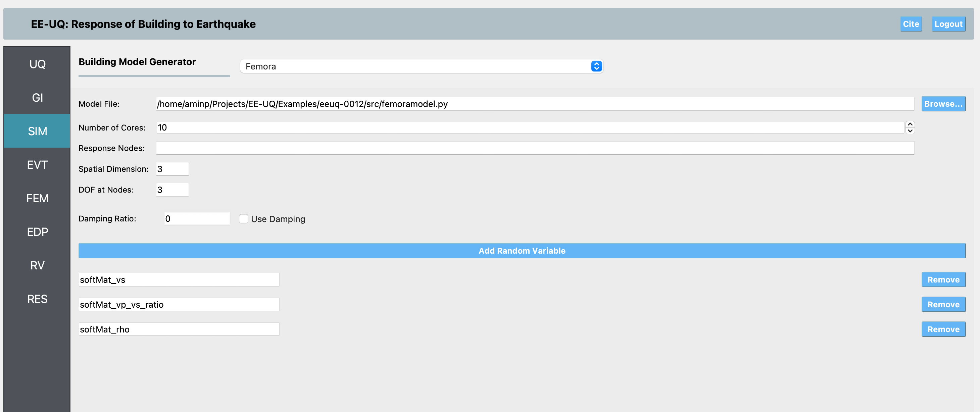Open the FEM sidebar panel
980x412 pixels.
[x=37, y=198]
